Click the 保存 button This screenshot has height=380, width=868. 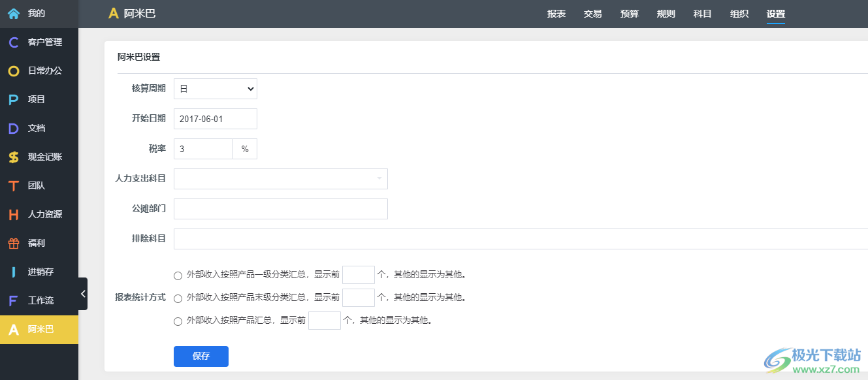201,356
